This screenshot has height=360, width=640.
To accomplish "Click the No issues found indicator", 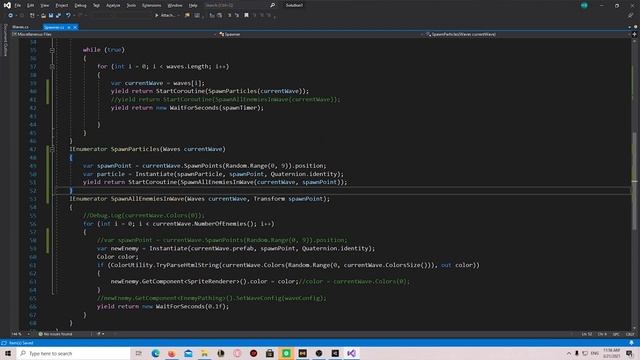I will (55, 334).
